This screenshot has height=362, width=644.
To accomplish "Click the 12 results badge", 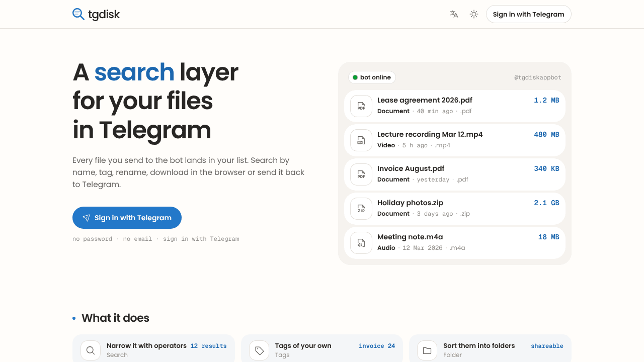I will point(208,346).
